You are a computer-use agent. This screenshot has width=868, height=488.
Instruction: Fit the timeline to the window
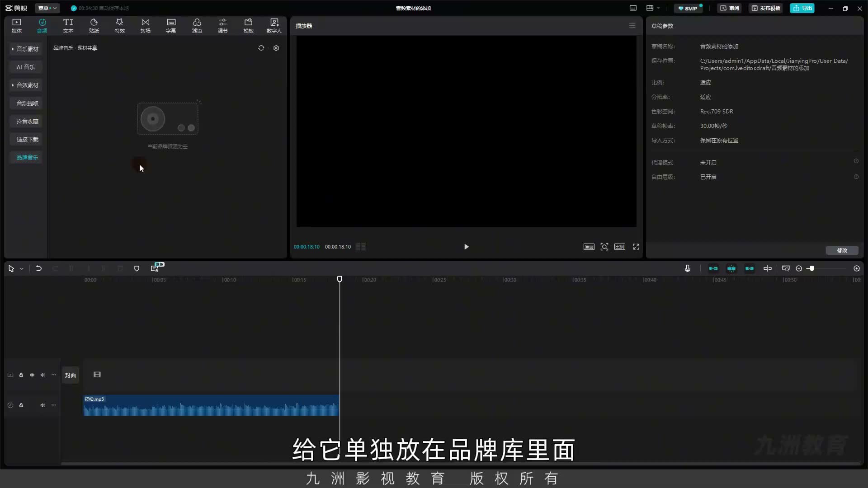click(786, 268)
